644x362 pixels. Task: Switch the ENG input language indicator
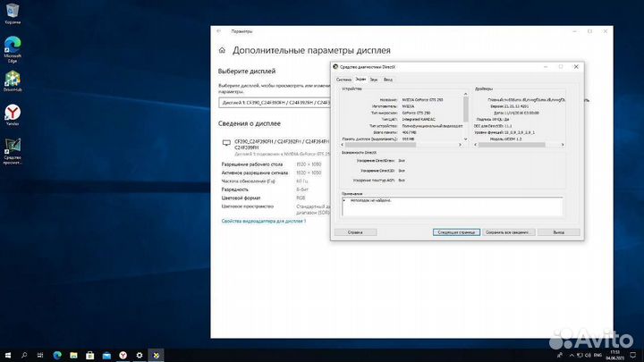point(598,355)
